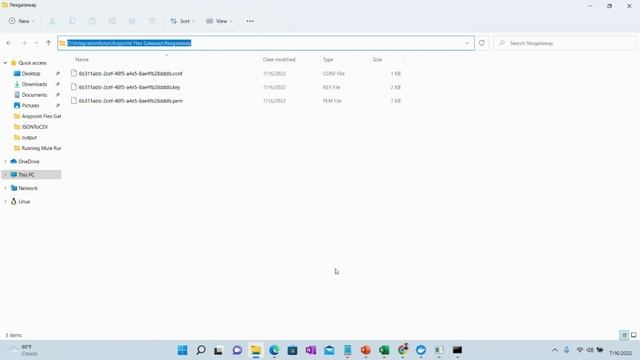Open Excel from taskbar
The height and width of the screenshot is (360, 640).
pos(384,350)
